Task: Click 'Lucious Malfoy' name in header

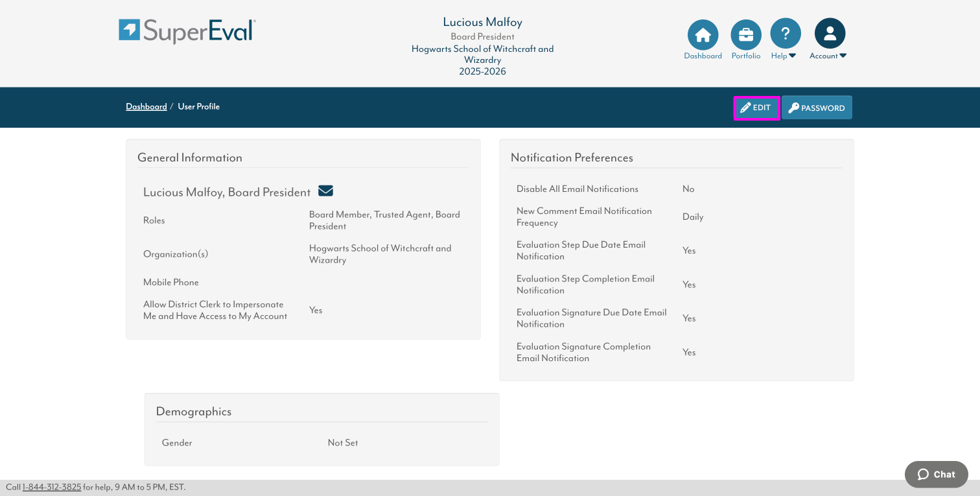Action: pyautogui.click(x=483, y=22)
